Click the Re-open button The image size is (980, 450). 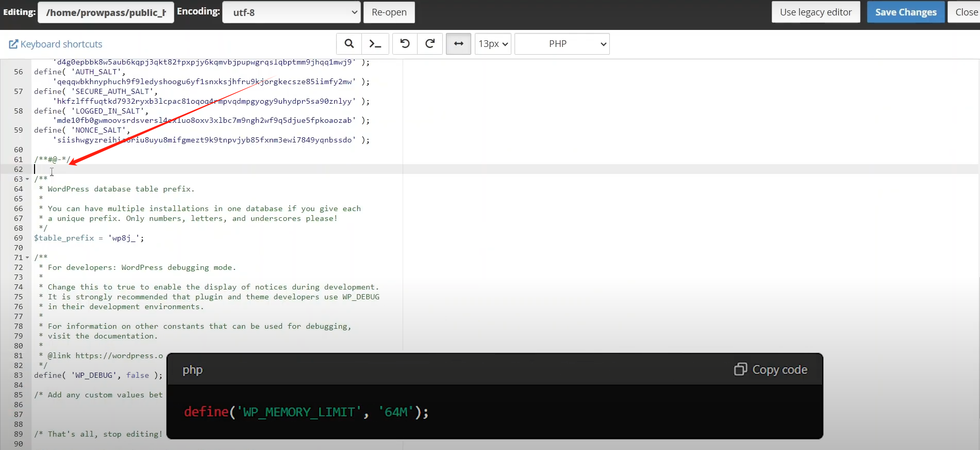389,12
